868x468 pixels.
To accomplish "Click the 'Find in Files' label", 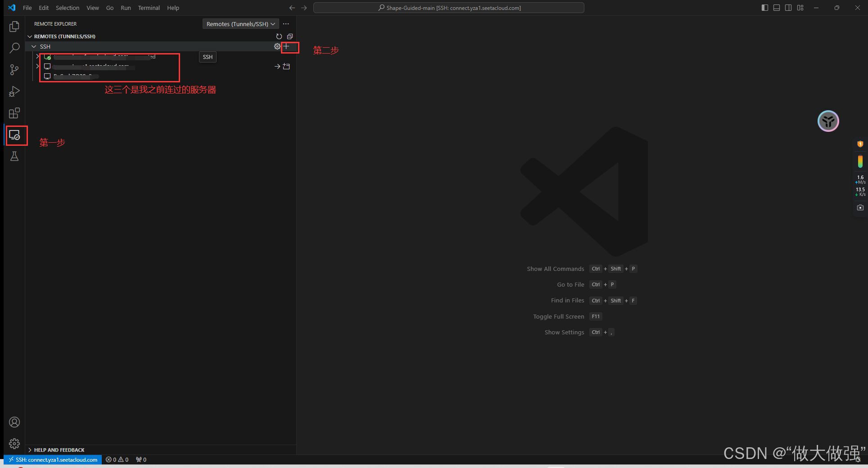I will pos(567,300).
